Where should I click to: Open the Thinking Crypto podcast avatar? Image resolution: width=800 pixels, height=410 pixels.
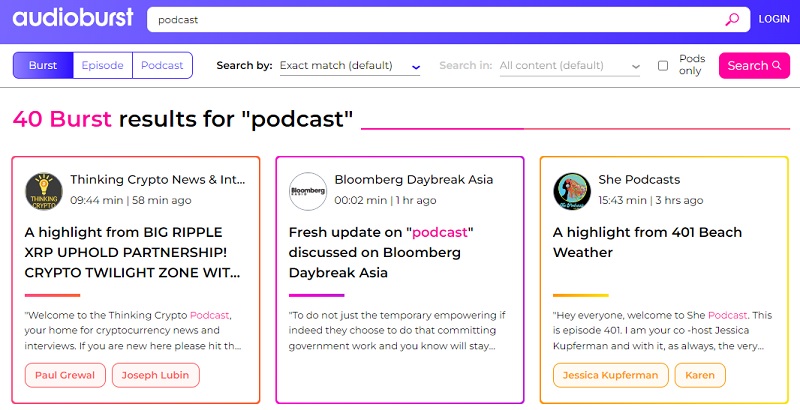tap(44, 191)
